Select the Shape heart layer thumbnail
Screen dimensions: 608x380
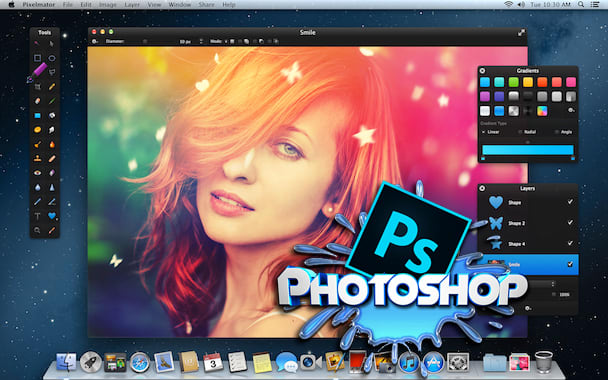(496, 202)
